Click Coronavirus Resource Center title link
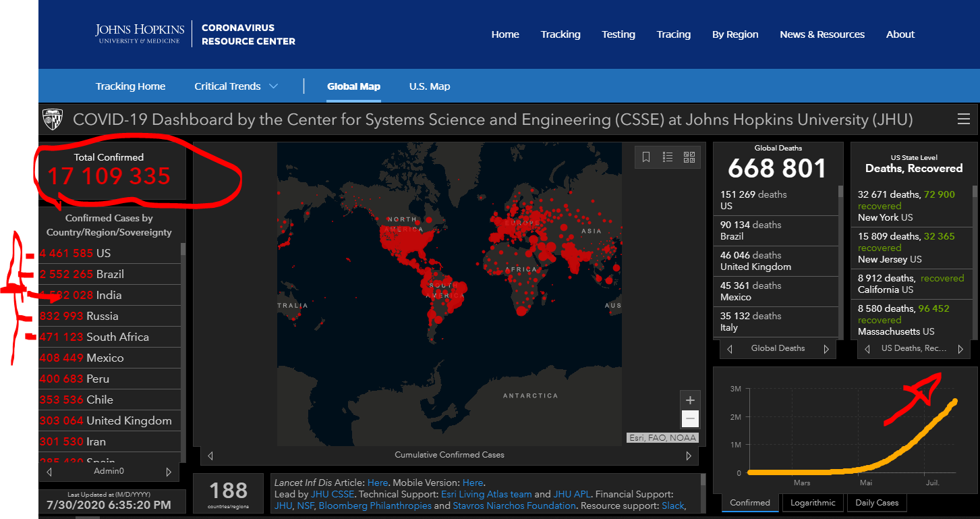The image size is (980, 519). pyautogui.click(x=248, y=34)
